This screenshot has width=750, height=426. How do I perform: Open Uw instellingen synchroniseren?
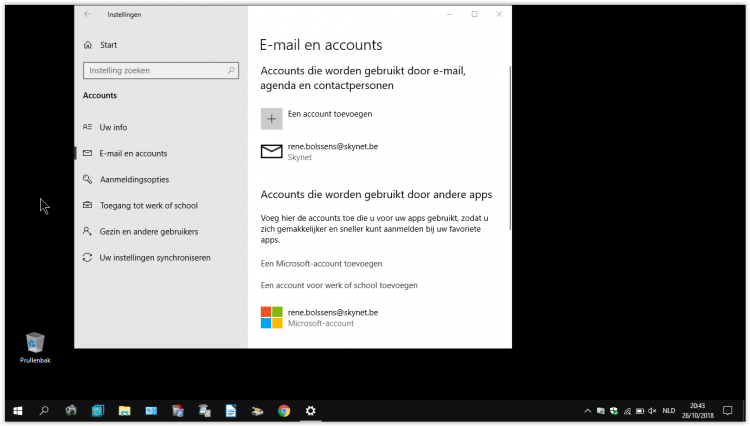pos(154,258)
